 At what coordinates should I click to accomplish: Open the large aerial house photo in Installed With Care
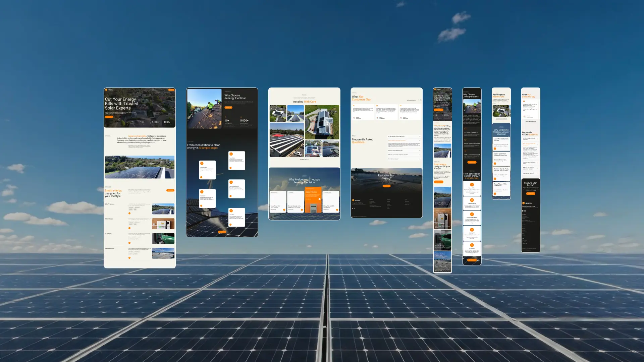pos(322,122)
